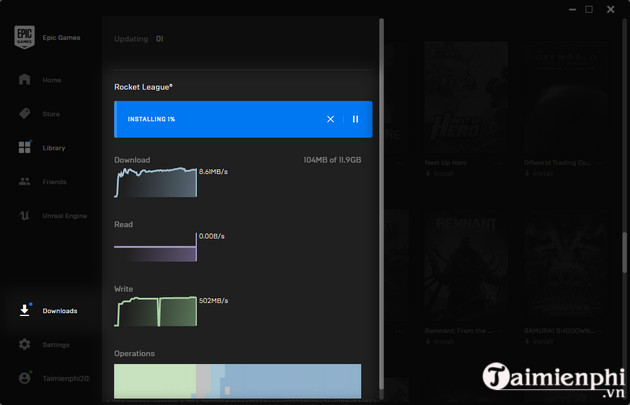Select the Home menu label

point(52,80)
